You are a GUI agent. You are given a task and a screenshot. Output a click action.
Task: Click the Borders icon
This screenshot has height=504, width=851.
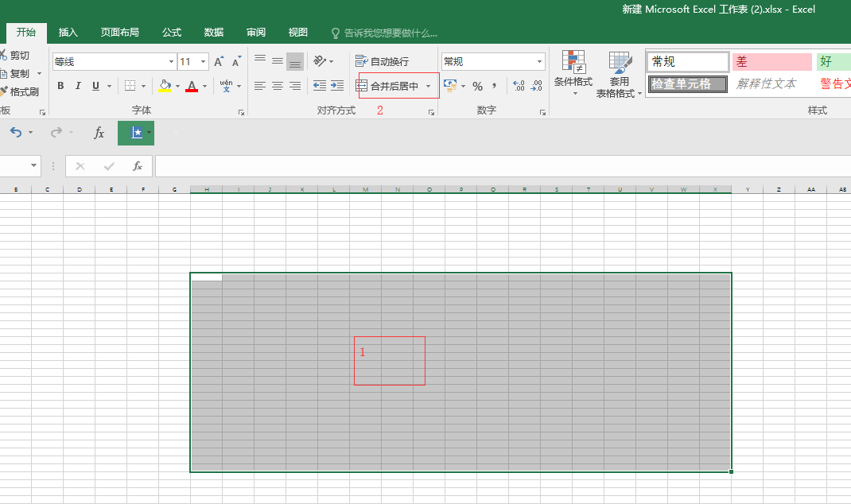coord(130,86)
